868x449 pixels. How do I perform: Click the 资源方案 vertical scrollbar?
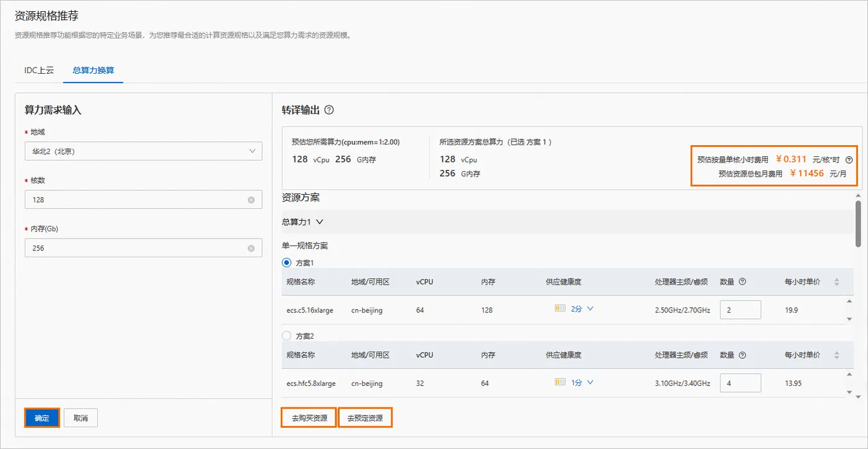(858, 223)
